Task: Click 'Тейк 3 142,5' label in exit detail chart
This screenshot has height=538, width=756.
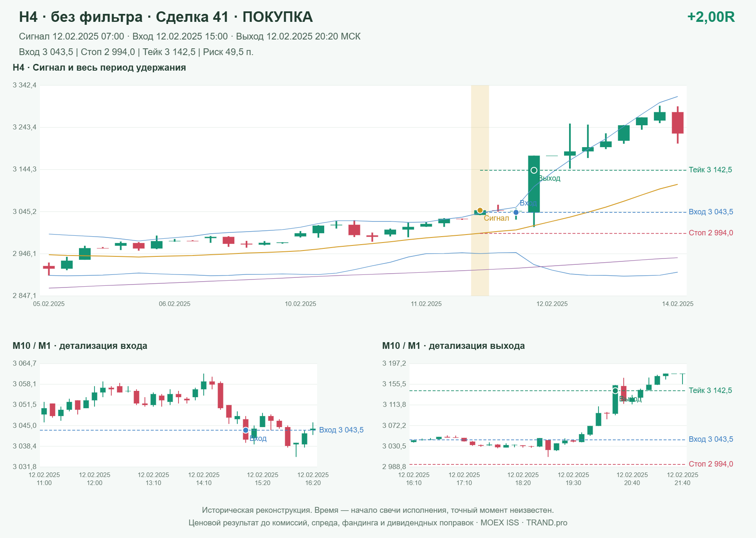Action: (710, 390)
